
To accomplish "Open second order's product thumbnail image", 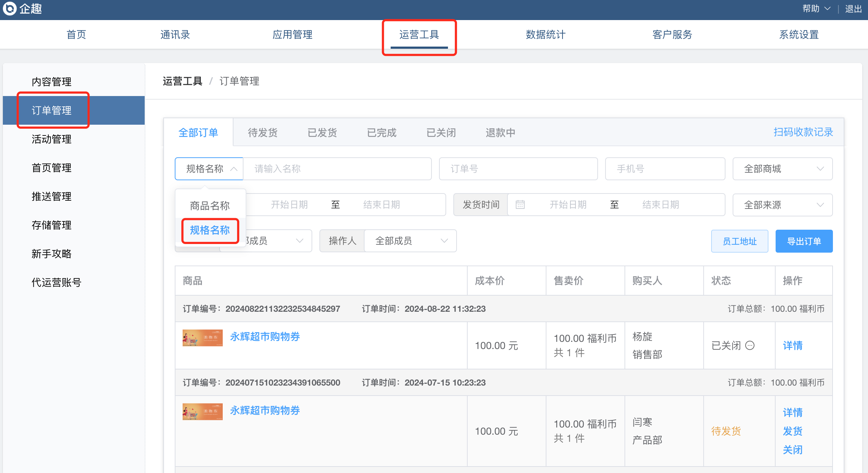I will 202,411.
